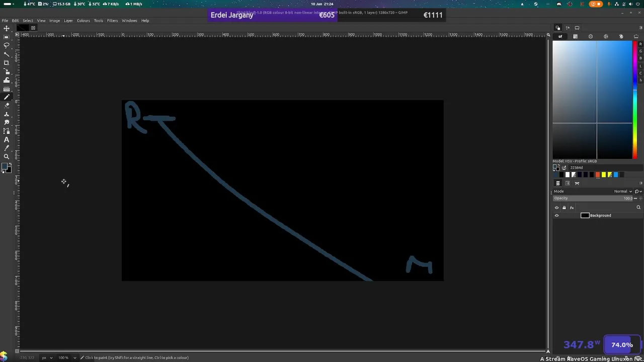Select the Bucket Fill tool
Screen dimensions: 644x362
tap(7, 89)
